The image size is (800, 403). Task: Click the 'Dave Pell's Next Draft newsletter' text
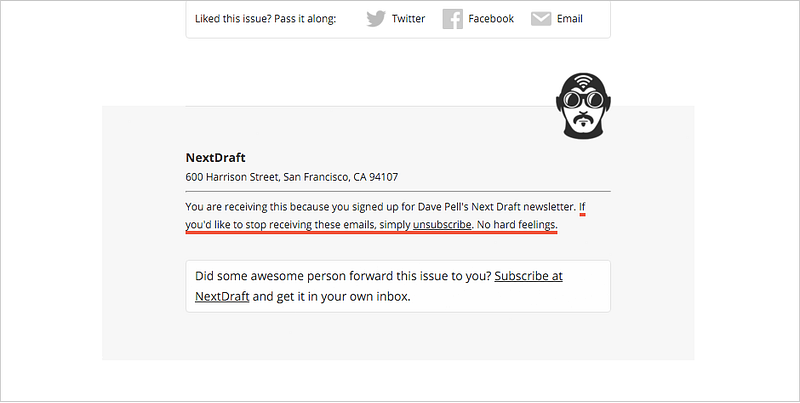click(496, 207)
